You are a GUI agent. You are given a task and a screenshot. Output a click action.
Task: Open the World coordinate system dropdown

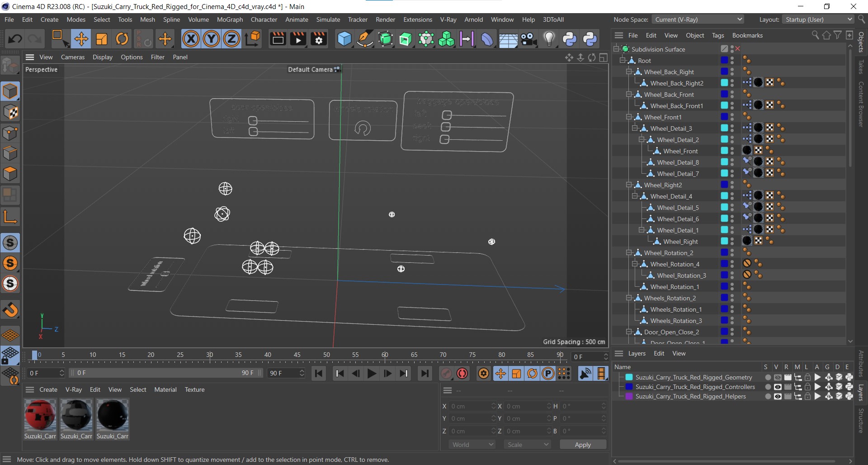[472, 445]
